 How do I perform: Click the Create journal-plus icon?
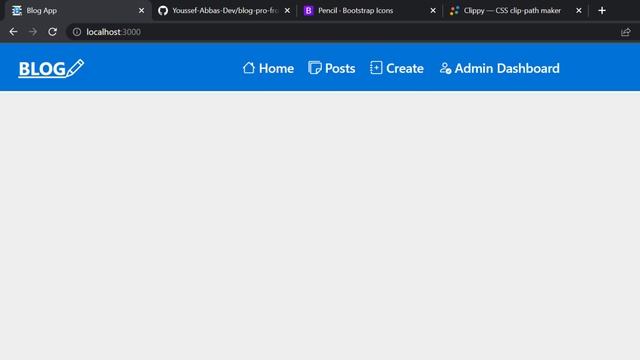click(376, 68)
